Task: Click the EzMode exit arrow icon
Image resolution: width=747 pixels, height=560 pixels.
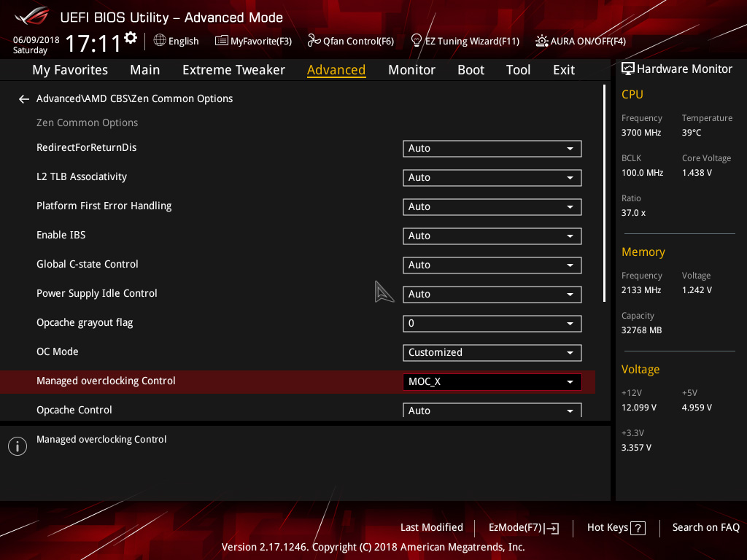Action: pyautogui.click(x=552, y=528)
